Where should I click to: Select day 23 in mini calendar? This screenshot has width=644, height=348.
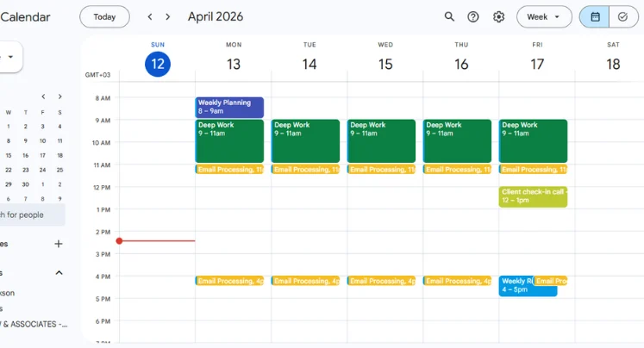[26, 170]
